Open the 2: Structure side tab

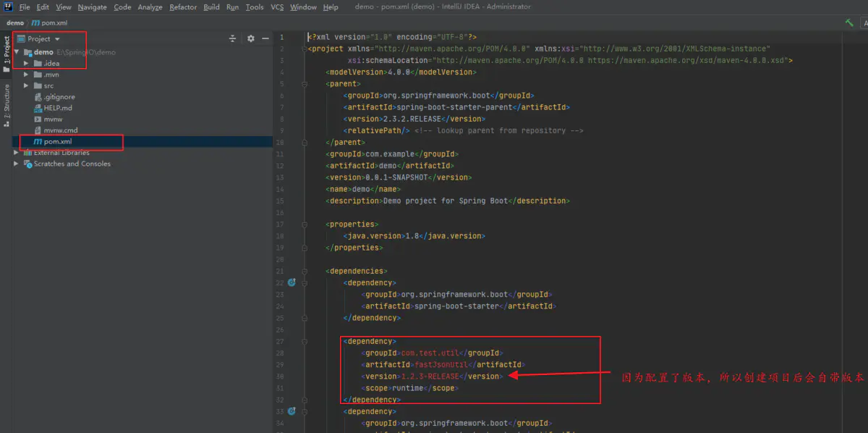point(7,106)
